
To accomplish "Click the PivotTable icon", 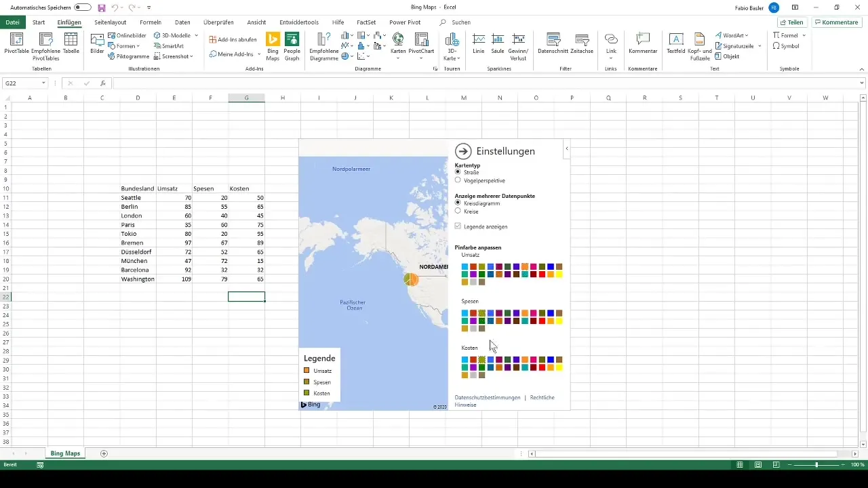I will tap(15, 45).
